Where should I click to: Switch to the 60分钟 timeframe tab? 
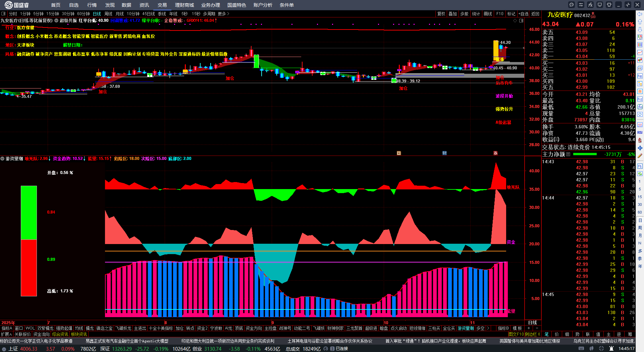pos(84,14)
